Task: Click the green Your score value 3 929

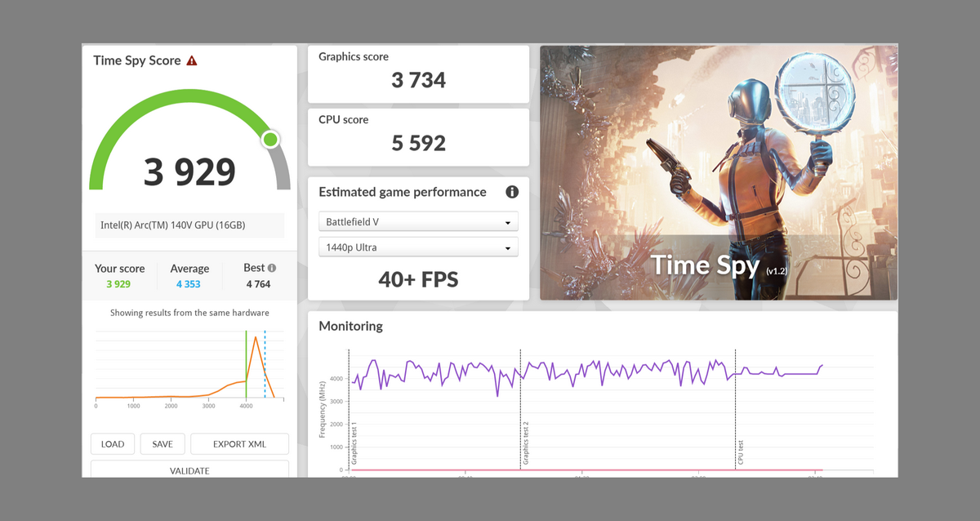Action: [118, 284]
